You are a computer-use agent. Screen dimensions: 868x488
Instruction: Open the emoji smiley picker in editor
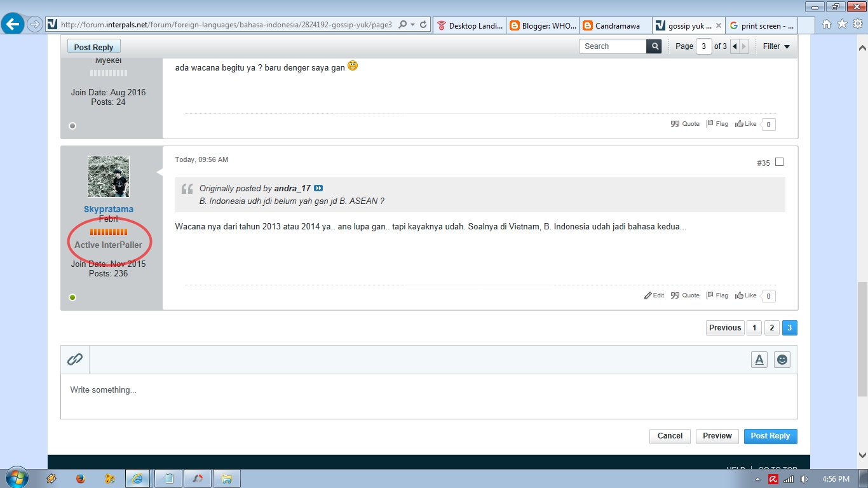click(783, 360)
